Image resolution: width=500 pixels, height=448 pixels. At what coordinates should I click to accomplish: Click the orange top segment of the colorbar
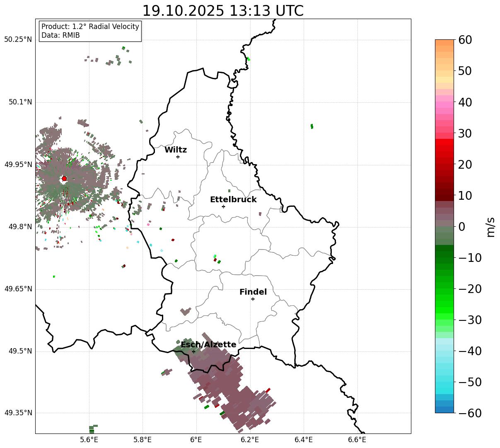444,43
